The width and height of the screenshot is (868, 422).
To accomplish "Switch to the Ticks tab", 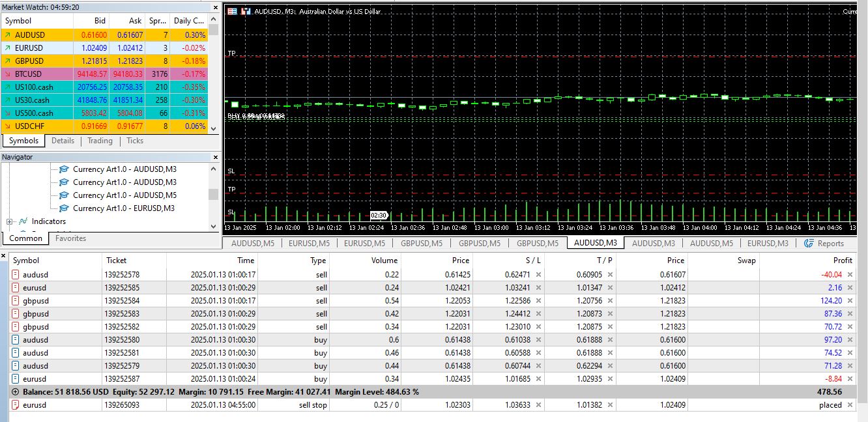I will tap(135, 141).
